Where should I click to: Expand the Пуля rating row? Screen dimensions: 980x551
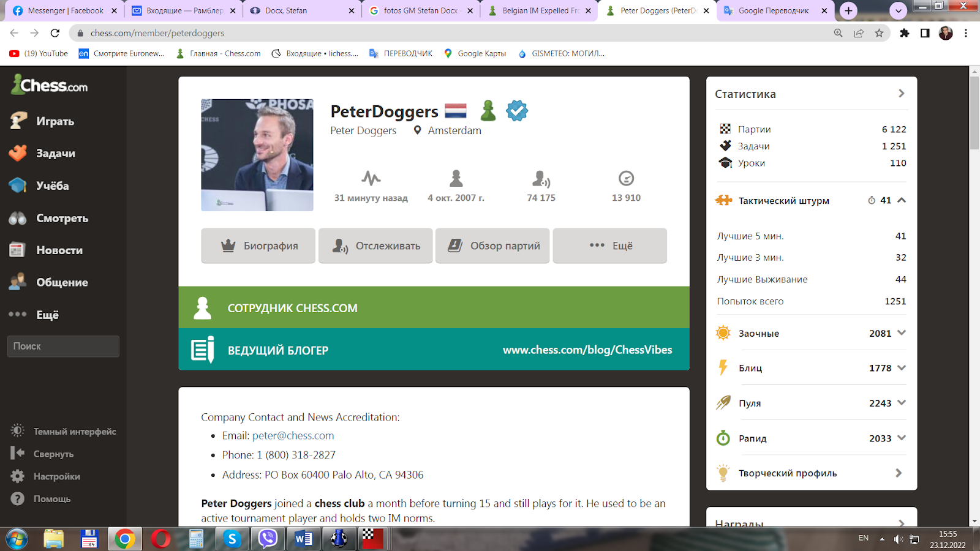(902, 403)
